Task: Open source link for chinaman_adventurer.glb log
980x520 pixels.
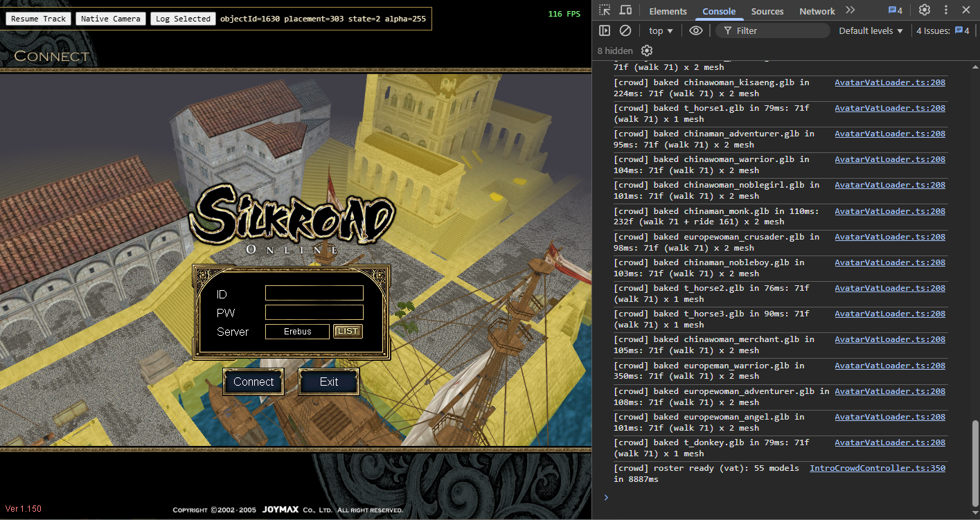Action: tap(890, 134)
